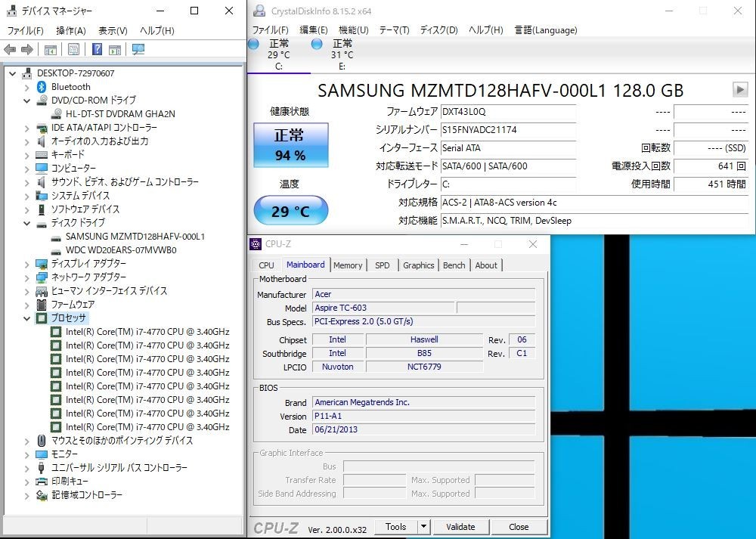Click the Aspire TC-603 model field
Image resolution: width=756 pixels, height=539 pixels.
[x=384, y=308]
